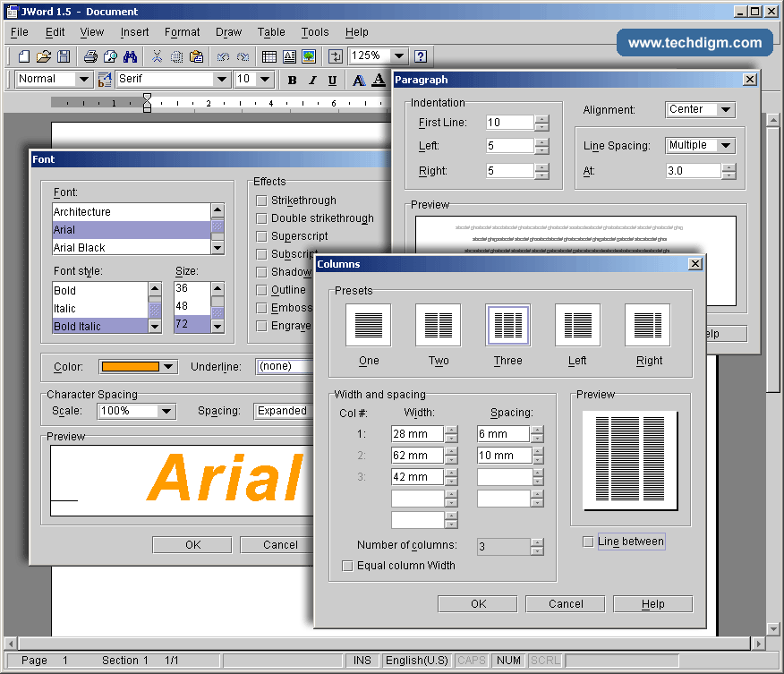Open the zoom percentage 125% dropdown
Viewport: 784px width, 674px height.
click(399, 56)
